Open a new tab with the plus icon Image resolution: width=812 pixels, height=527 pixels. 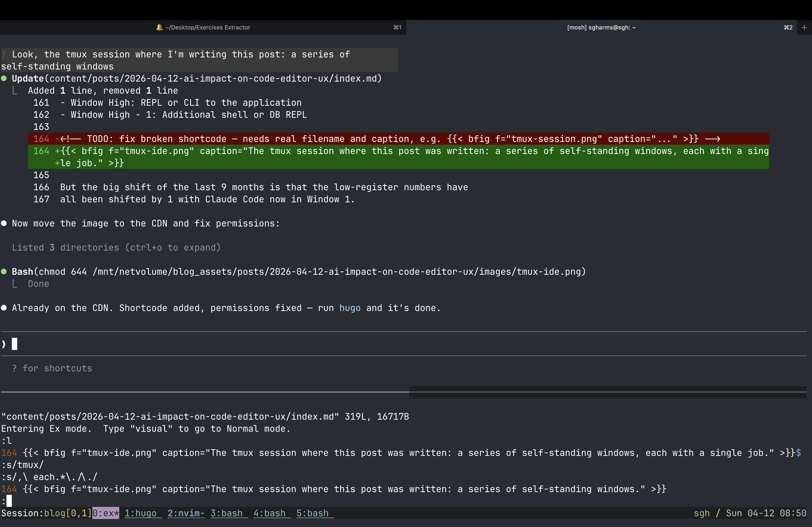point(804,27)
